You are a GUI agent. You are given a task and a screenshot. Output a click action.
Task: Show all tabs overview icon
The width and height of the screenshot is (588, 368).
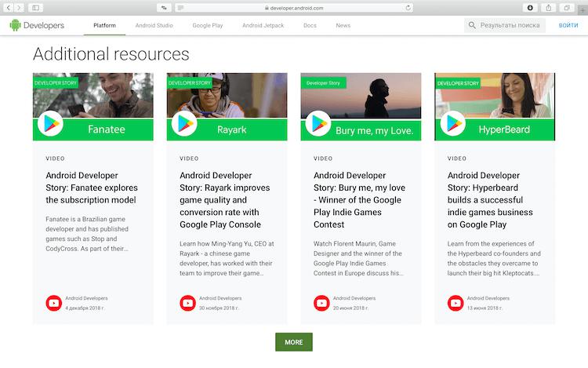[x=567, y=8]
